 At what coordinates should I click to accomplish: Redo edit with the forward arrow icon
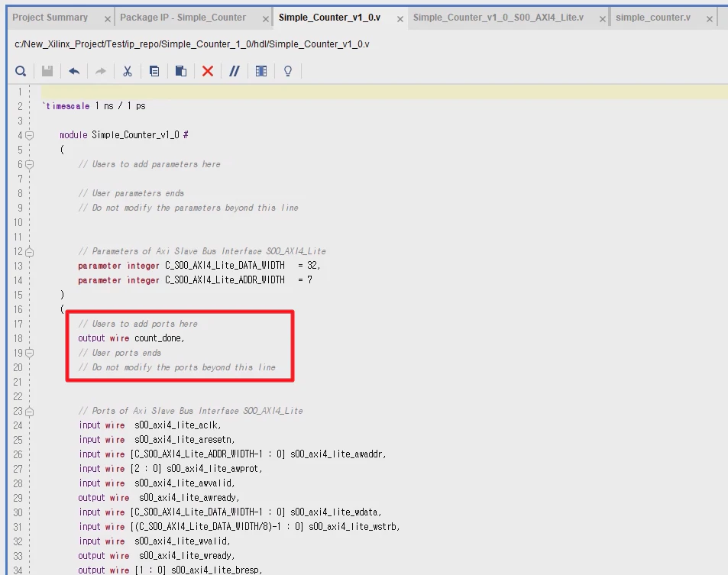click(101, 71)
